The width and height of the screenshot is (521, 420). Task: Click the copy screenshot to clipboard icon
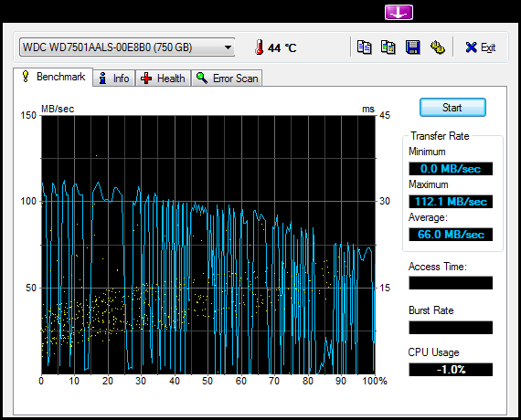click(388, 47)
